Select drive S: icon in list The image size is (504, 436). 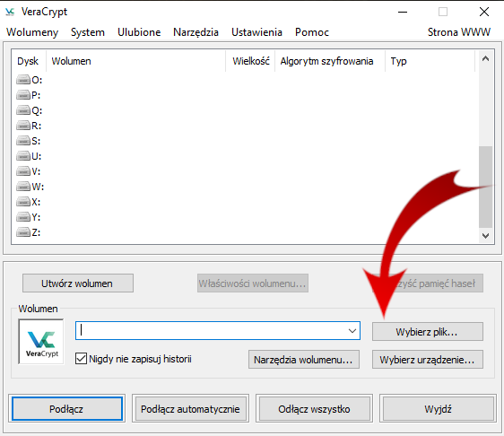tap(23, 141)
